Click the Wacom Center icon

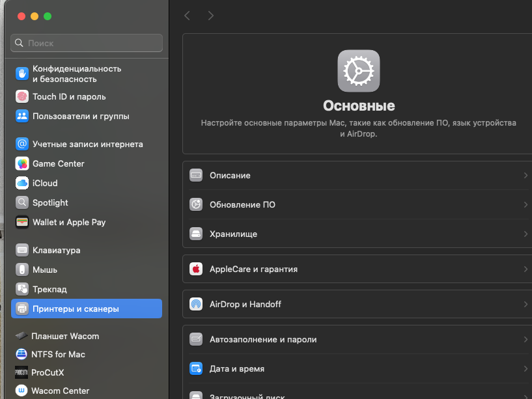tap(21, 391)
